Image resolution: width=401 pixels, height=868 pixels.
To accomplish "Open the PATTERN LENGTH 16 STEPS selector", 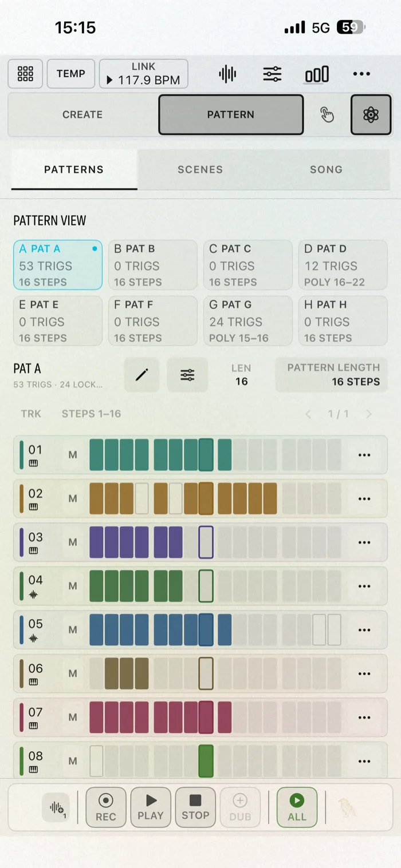I will tap(332, 375).
